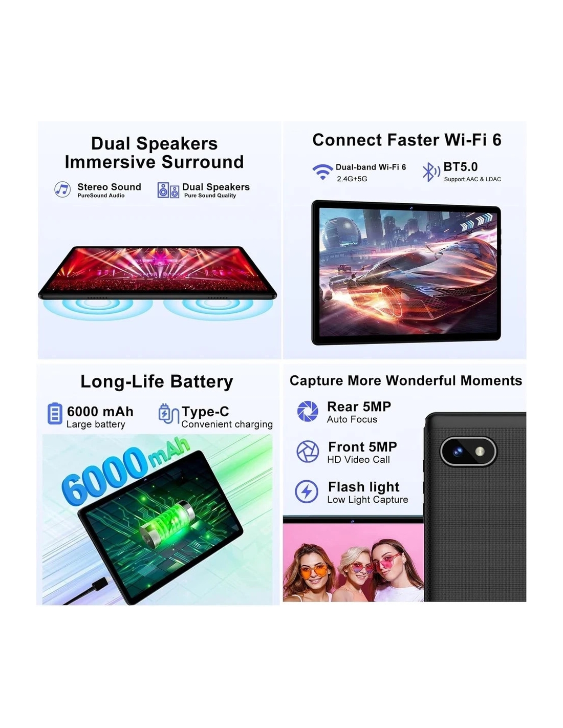Click the Capture More Wonderful Moments heading
Viewport: 563px width, 728px height.
[x=406, y=380]
